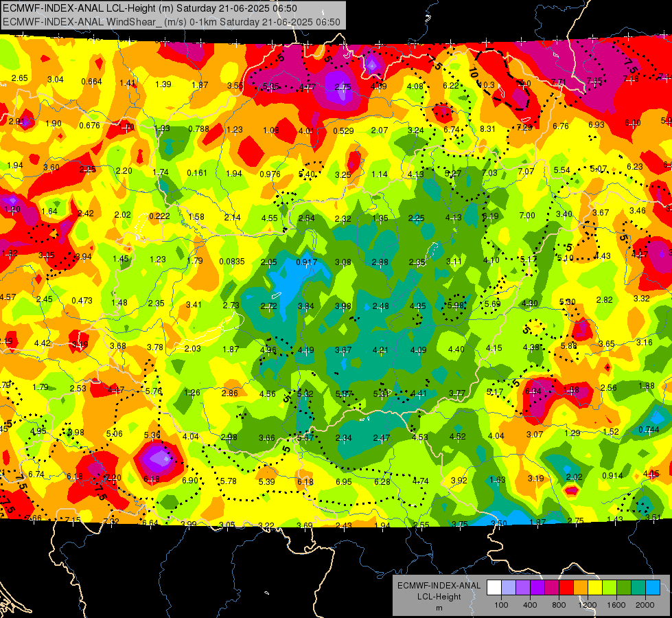
Task: Click the wind shear value 5.36
Action: [x=152, y=435]
